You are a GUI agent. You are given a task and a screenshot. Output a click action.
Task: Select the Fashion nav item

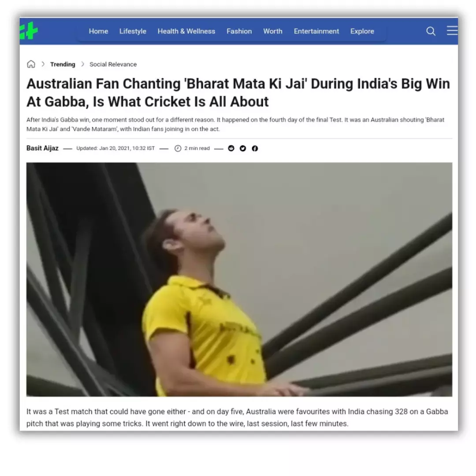tap(239, 31)
